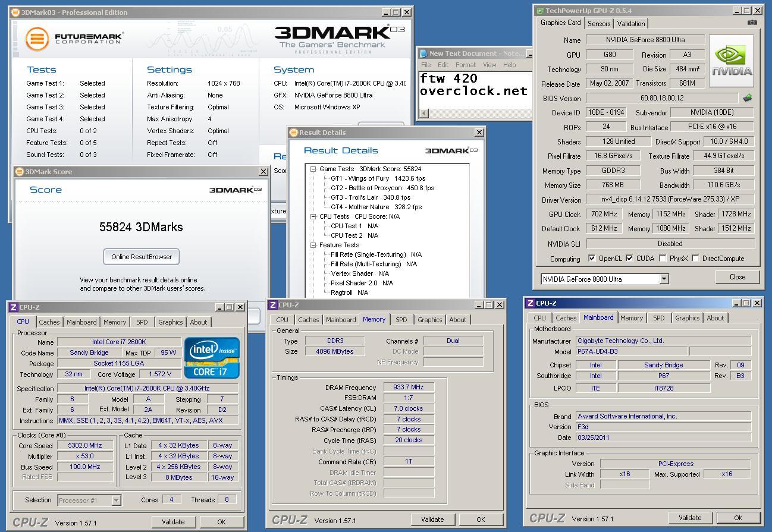
Task: Collapse the CPU Tests tree node
Action: 313,216
